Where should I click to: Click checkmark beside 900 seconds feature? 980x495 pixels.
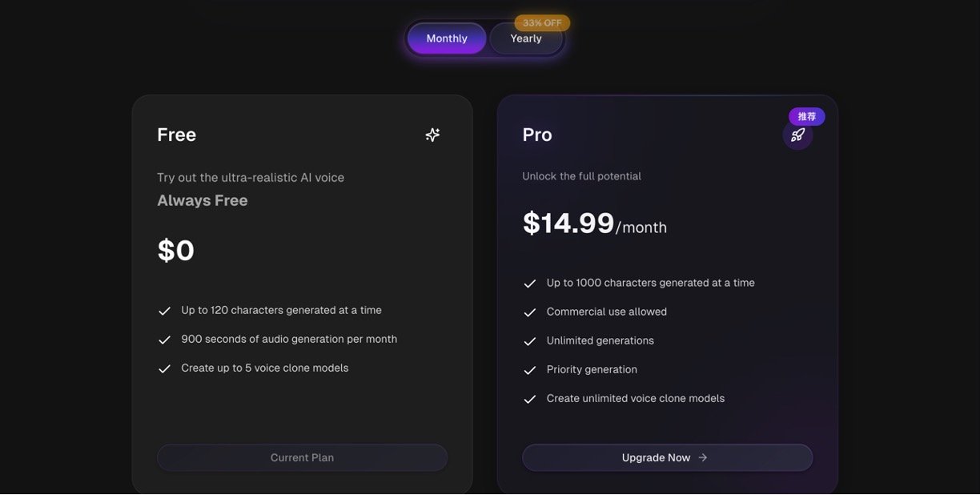[165, 340]
